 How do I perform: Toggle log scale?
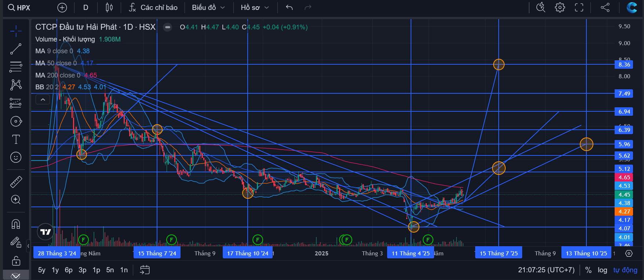pyautogui.click(x=603, y=270)
